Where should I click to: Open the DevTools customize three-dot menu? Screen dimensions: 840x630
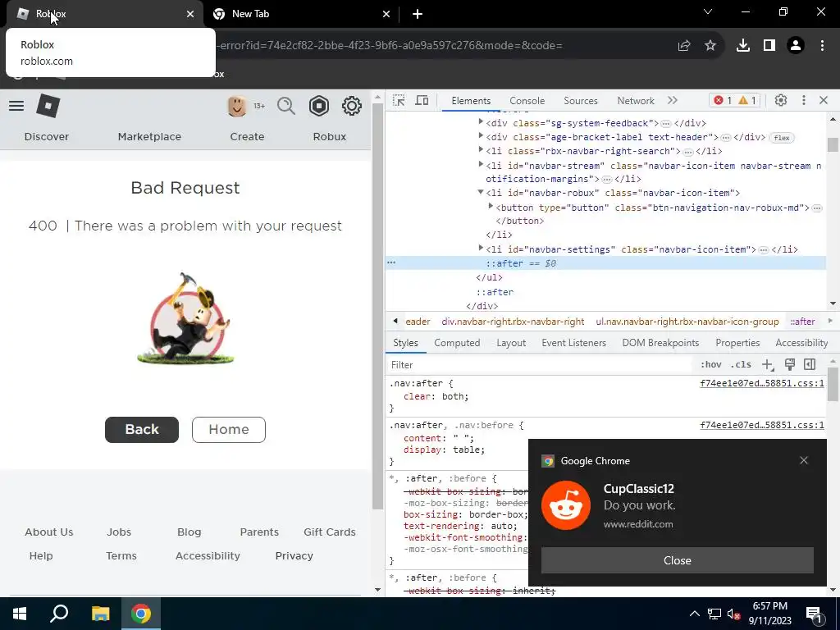[803, 100]
